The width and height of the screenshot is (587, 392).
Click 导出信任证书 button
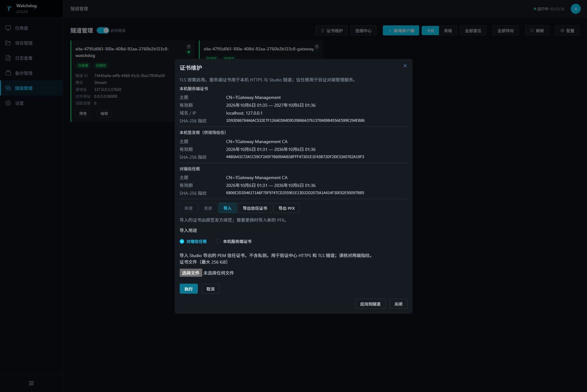click(255, 208)
